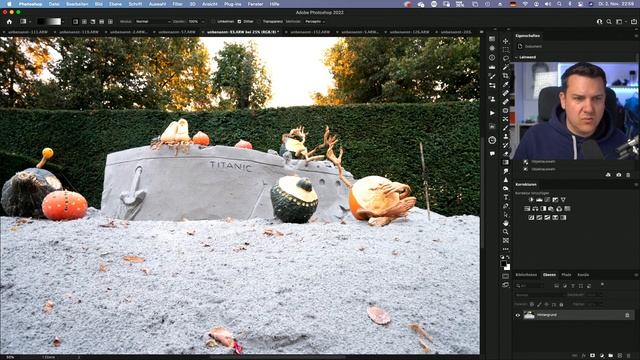Create a new layer

tap(620, 356)
